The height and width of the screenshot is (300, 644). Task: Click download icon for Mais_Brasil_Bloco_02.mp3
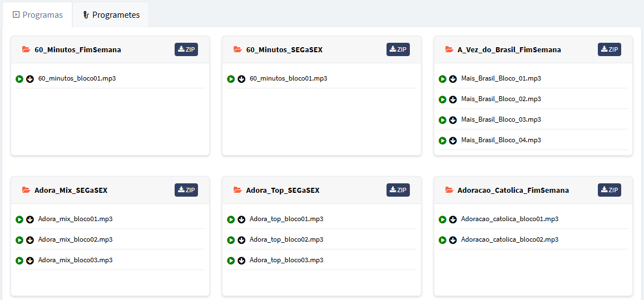point(453,99)
